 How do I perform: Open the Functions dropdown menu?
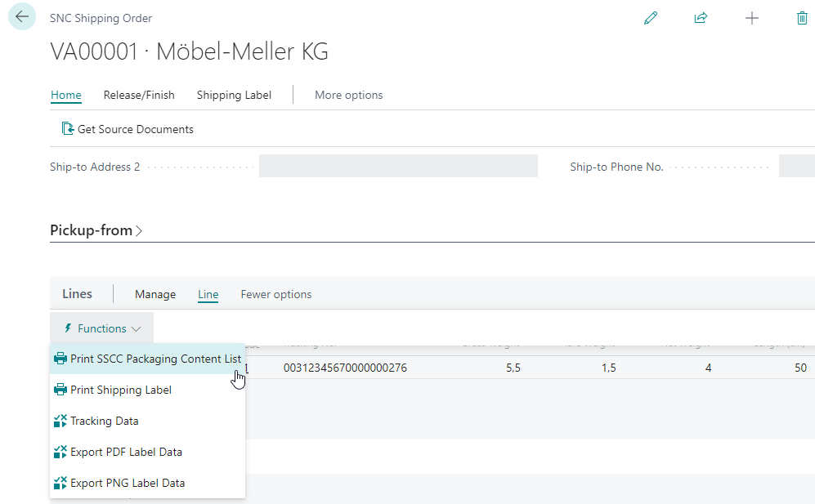click(102, 328)
